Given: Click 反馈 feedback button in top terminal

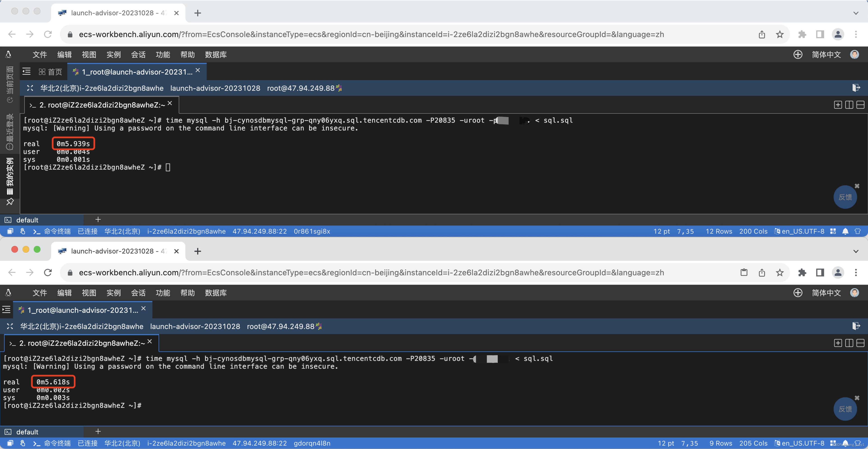Looking at the screenshot, I should point(845,197).
